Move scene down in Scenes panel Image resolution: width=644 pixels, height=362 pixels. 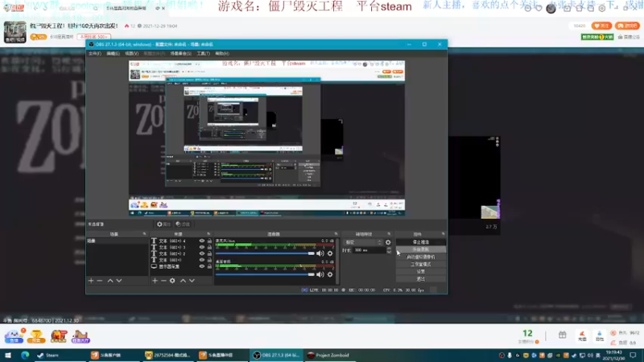tap(119, 281)
